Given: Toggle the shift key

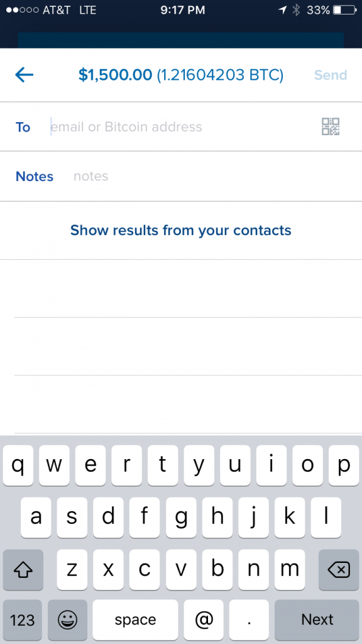Looking at the screenshot, I should (23, 570).
